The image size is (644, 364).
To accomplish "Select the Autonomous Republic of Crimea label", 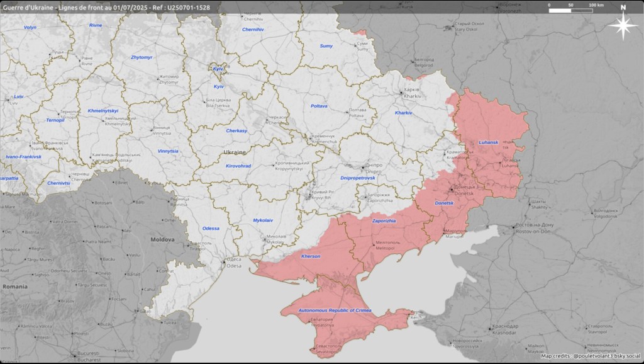I will point(335,311).
